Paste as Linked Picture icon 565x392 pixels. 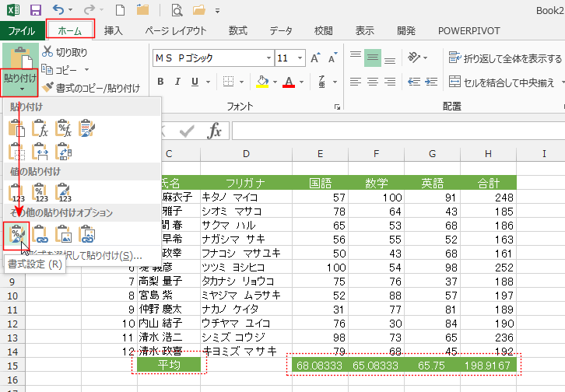click(88, 233)
